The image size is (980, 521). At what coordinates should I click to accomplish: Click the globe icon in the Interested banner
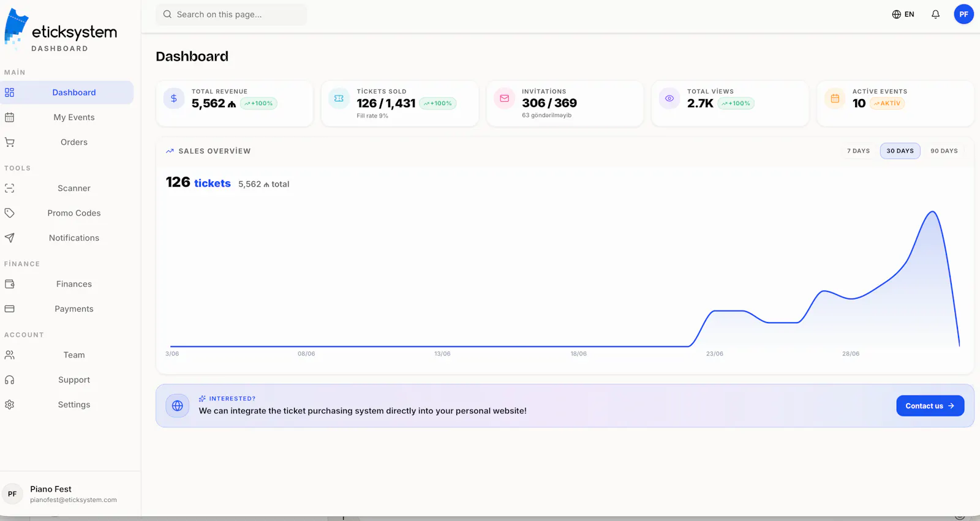click(178, 406)
